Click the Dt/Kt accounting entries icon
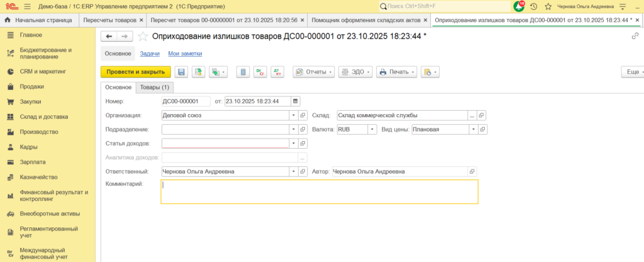The image size is (644, 262). pyautogui.click(x=277, y=72)
